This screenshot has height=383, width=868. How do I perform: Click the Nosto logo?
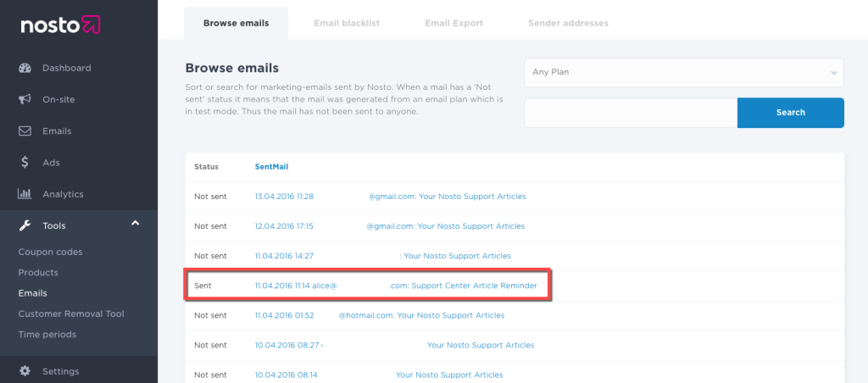point(60,26)
